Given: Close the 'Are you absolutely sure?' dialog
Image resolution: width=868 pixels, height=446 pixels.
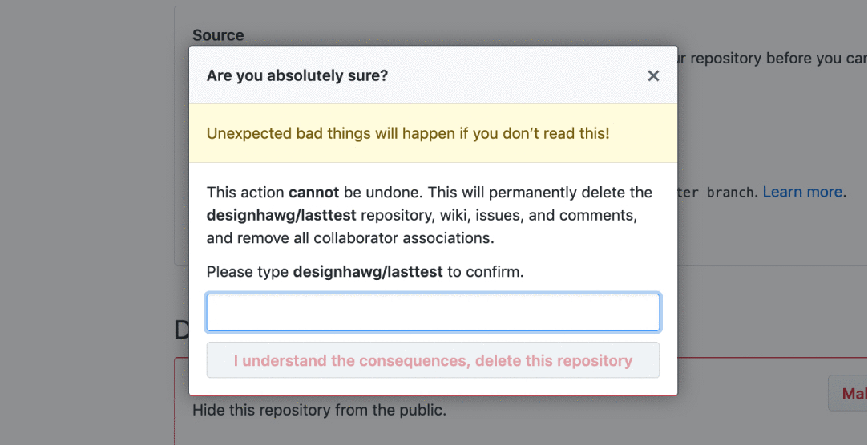Looking at the screenshot, I should click(653, 76).
